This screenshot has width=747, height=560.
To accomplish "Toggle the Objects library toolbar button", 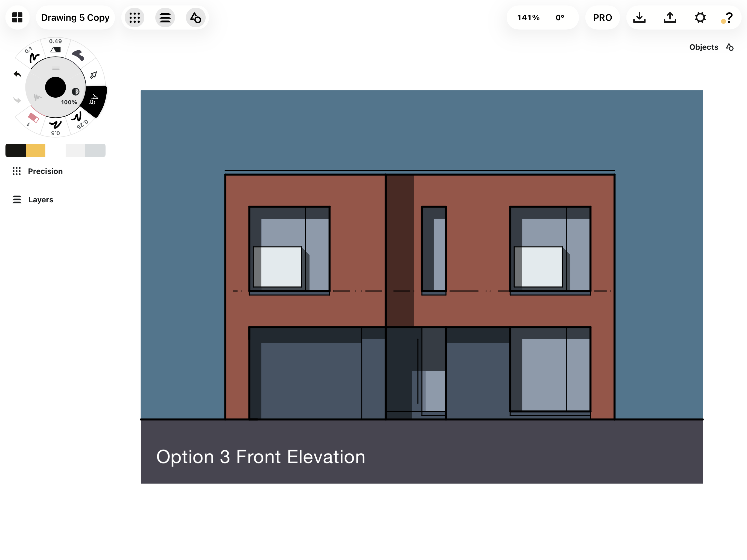I will click(195, 17).
